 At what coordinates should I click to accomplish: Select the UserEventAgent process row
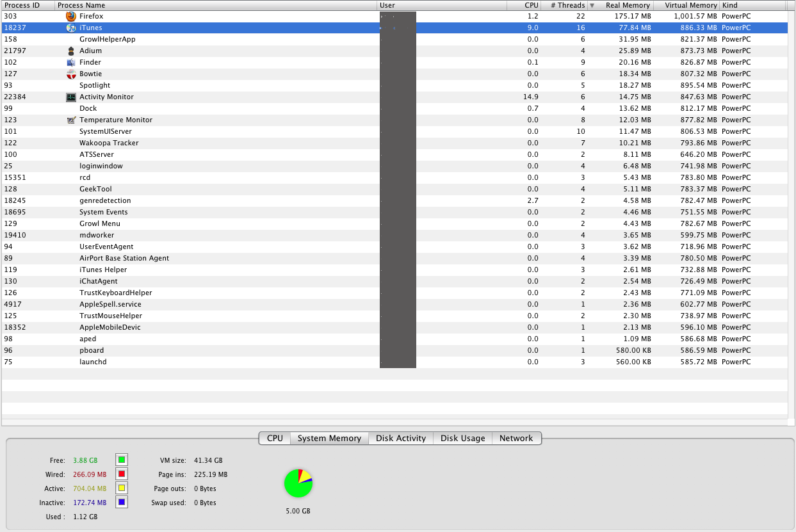pos(394,246)
